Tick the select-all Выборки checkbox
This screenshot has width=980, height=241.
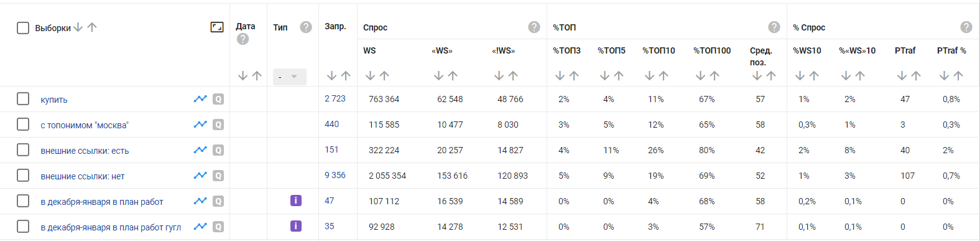(x=23, y=28)
